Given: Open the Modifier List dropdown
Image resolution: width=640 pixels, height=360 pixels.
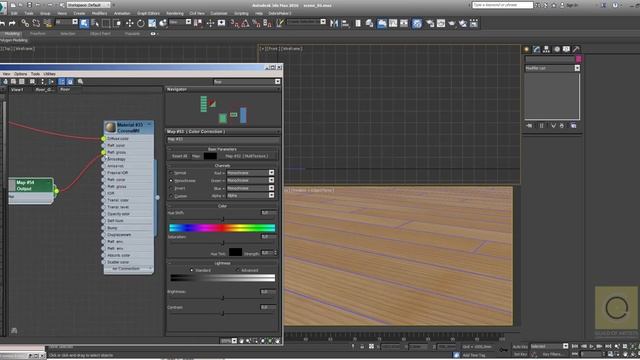Looking at the screenshot, I should coord(552,68).
